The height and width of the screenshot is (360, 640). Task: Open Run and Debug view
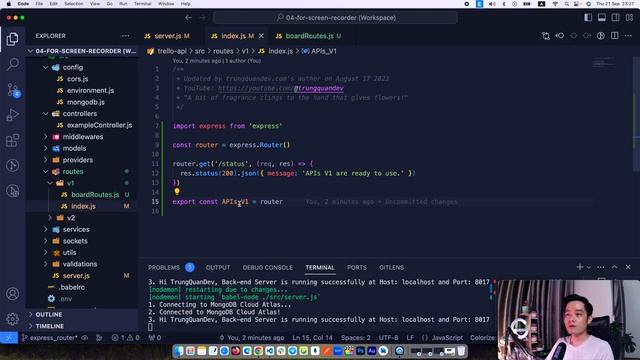click(x=13, y=115)
